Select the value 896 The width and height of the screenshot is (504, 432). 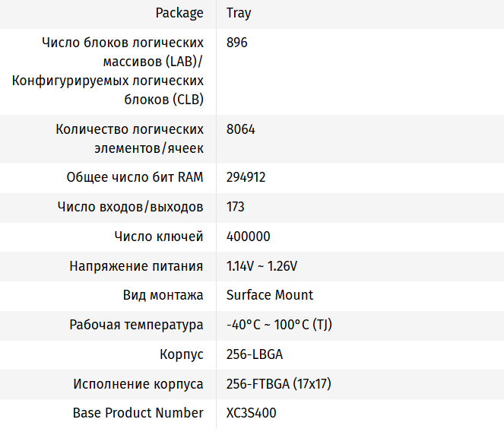(237, 43)
